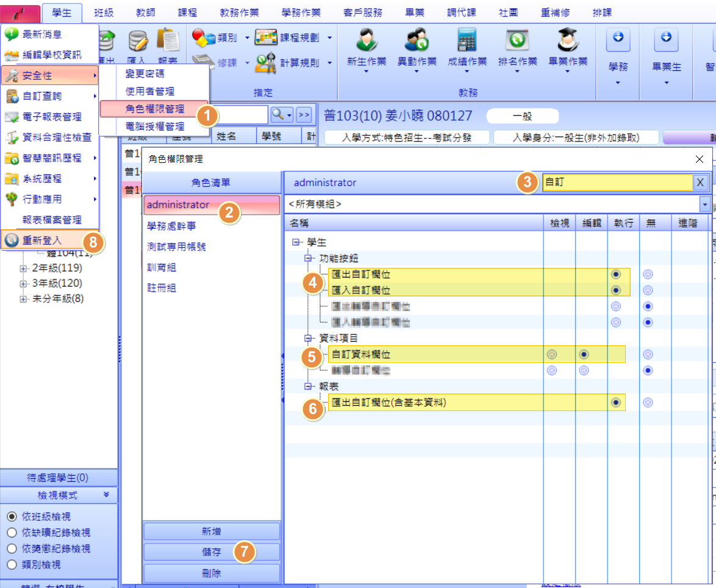Click the 計算規則 icon

pyautogui.click(x=266, y=63)
